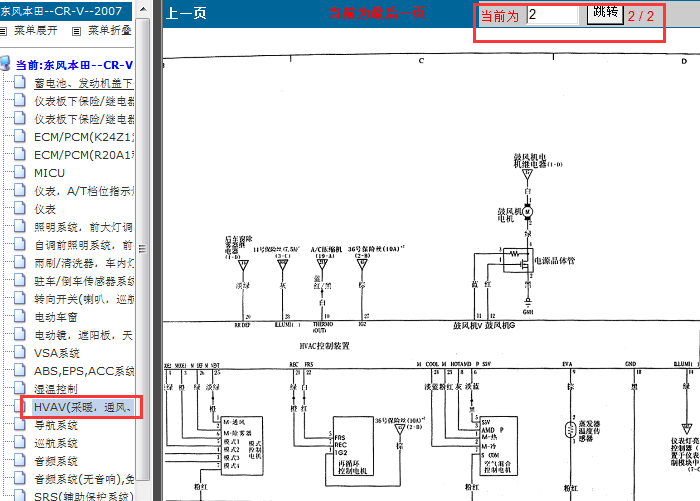Screen dimensions: 700x501
Task: Click the page icon beside 湿温控制
Action: click(20, 388)
